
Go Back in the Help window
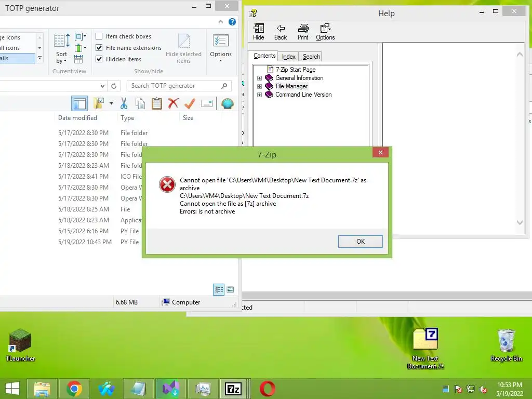[280, 32]
